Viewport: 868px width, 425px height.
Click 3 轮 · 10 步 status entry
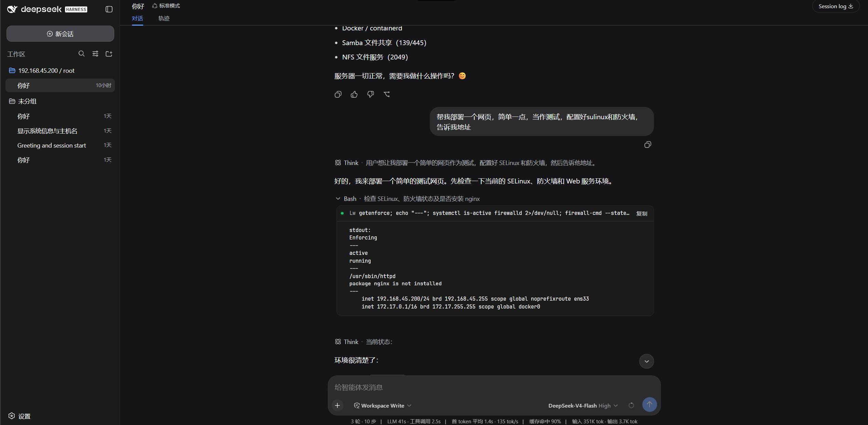click(363, 421)
